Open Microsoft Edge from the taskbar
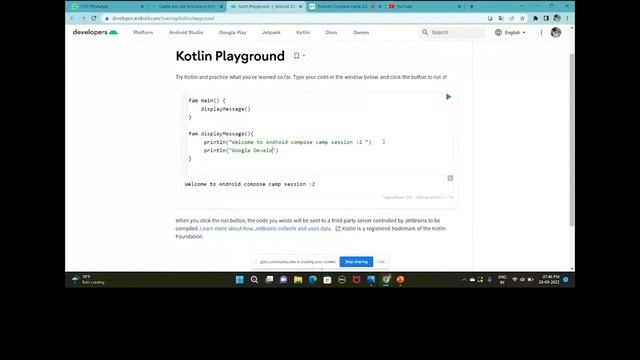 (313, 280)
